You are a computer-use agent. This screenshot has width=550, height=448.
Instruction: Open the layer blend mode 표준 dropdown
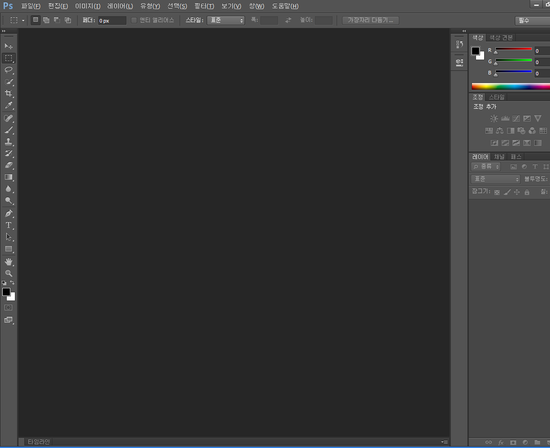coord(495,179)
